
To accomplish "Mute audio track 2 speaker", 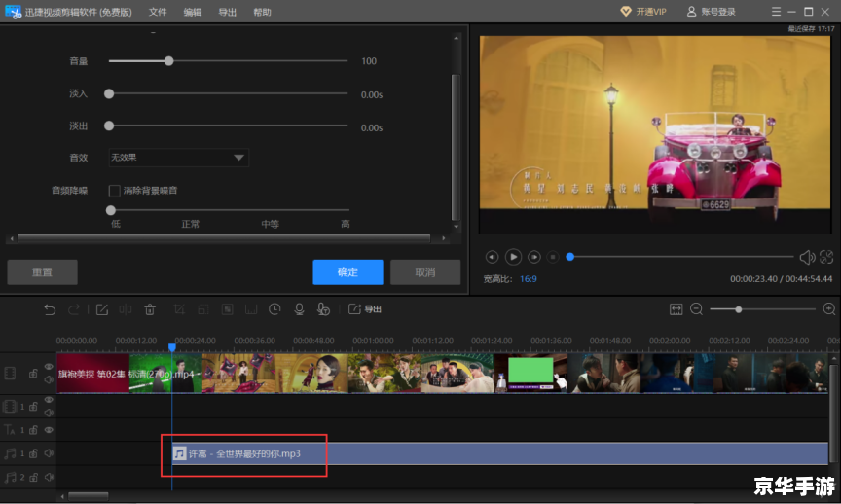I will pyautogui.click(x=49, y=477).
